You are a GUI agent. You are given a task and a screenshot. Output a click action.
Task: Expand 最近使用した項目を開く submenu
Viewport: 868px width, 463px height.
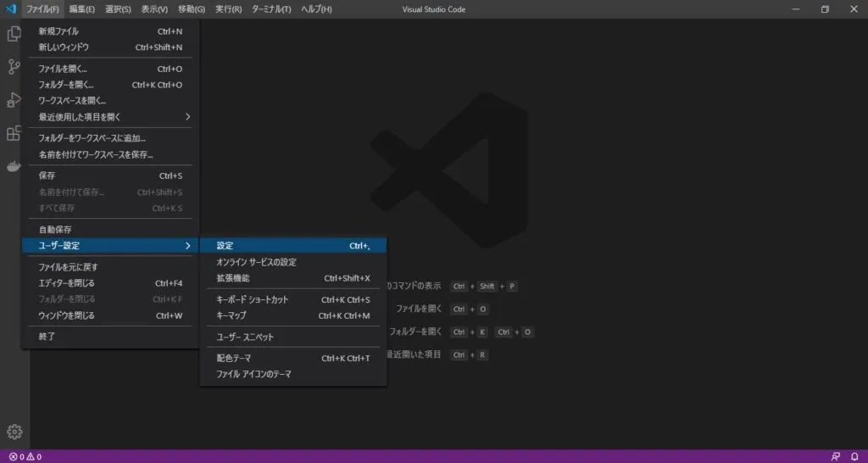coord(110,117)
